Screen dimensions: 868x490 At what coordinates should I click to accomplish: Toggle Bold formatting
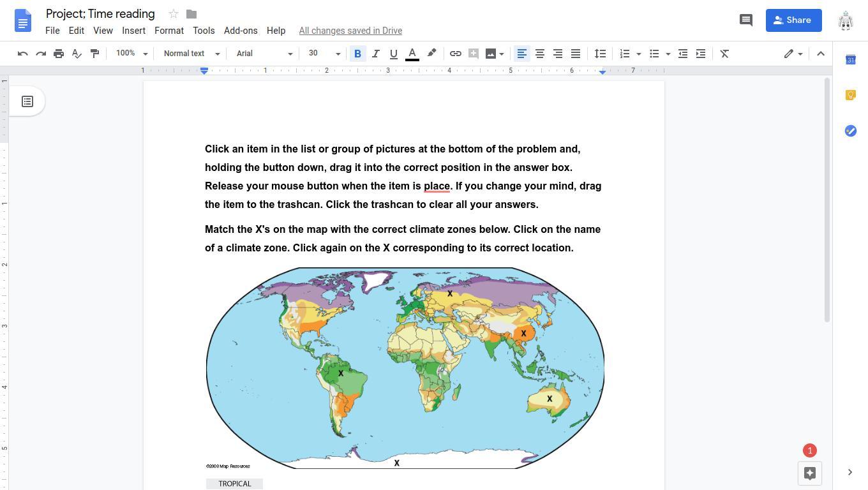click(357, 54)
